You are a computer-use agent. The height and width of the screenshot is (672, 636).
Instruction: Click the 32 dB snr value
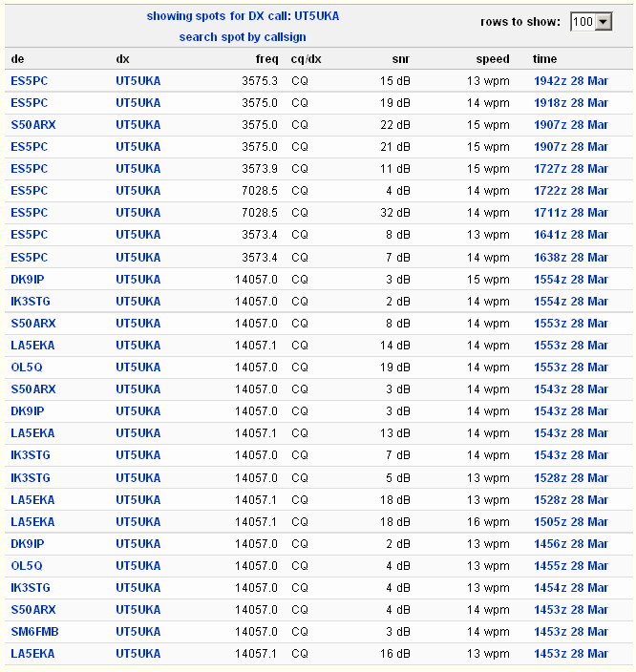395,213
